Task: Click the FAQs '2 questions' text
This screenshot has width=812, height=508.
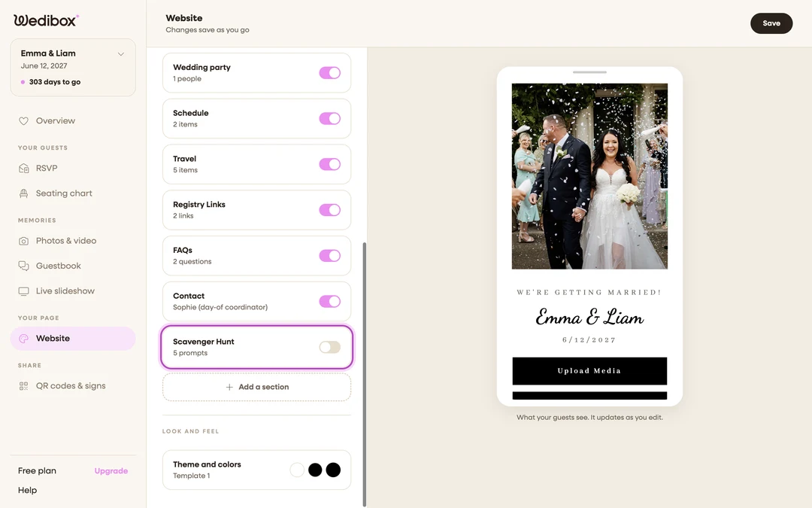Action: (x=192, y=262)
